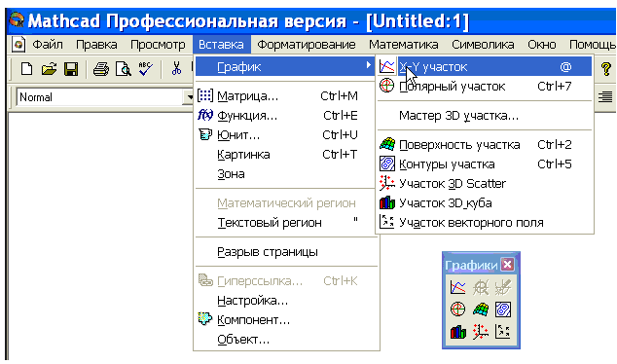The height and width of the screenshot is (364, 617).
Task: Open the Символика menu
Action: 483,45
